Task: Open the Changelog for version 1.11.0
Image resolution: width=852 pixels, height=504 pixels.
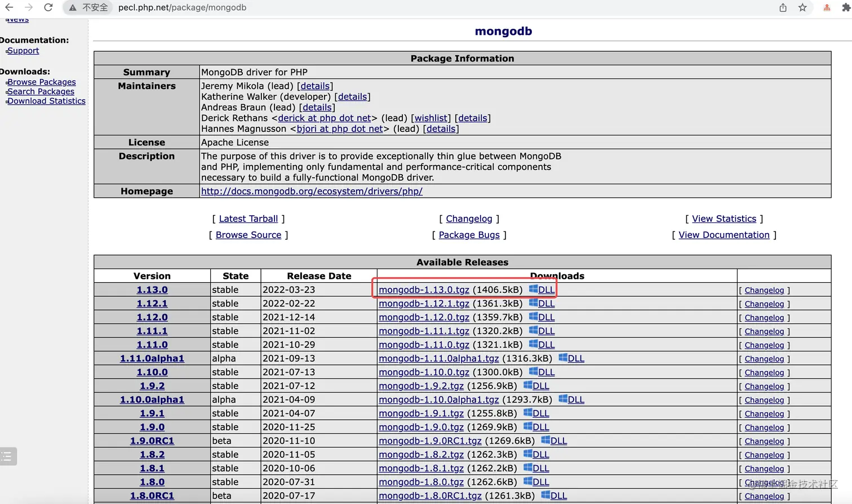Action: (x=764, y=345)
